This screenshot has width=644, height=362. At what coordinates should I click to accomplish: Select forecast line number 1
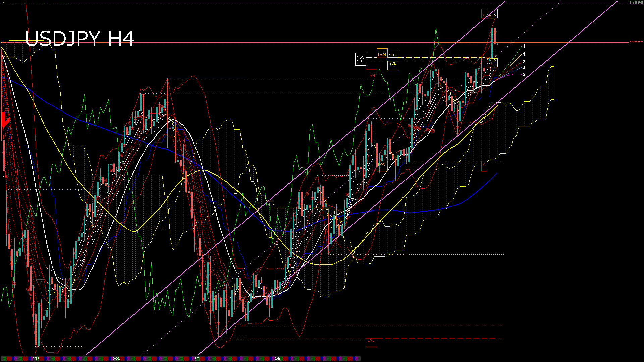pos(524,54)
